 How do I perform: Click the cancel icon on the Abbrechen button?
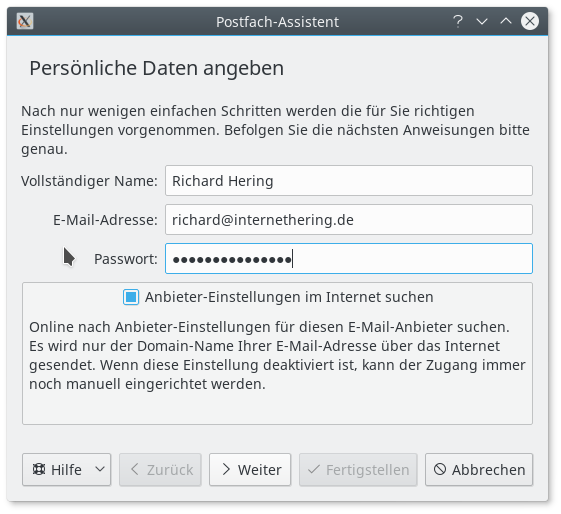[x=440, y=469]
